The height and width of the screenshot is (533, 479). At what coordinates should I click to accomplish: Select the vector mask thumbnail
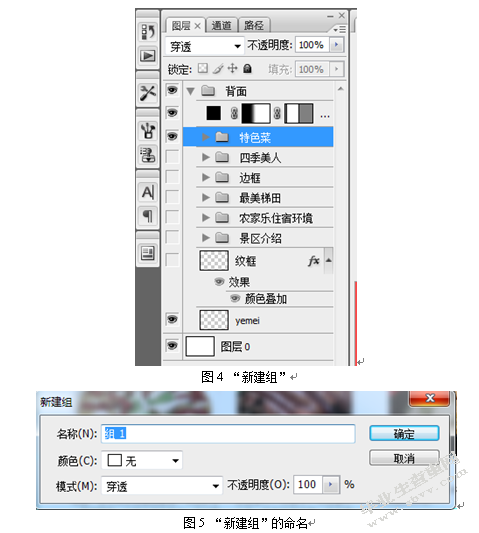pos(299,113)
